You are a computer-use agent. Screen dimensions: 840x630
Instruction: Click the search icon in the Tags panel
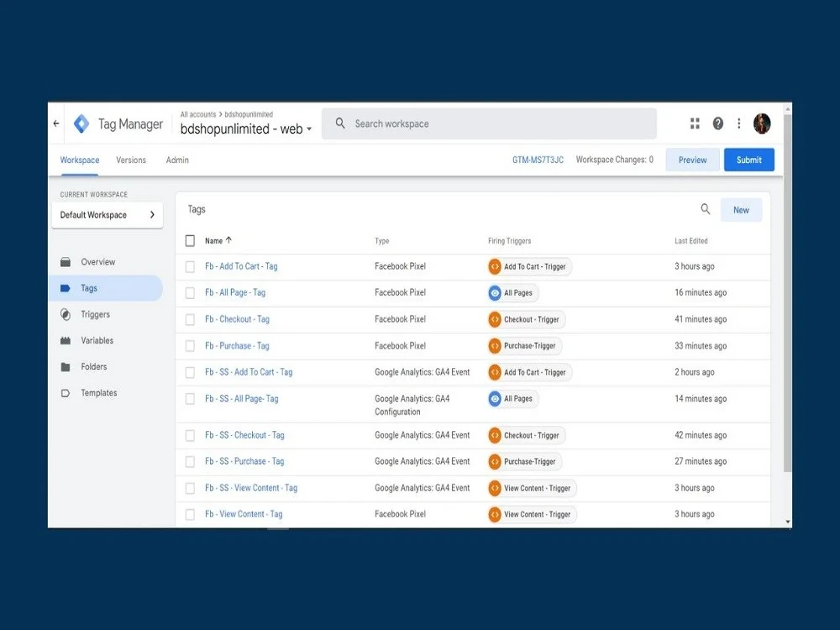pyautogui.click(x=706, y=209)
